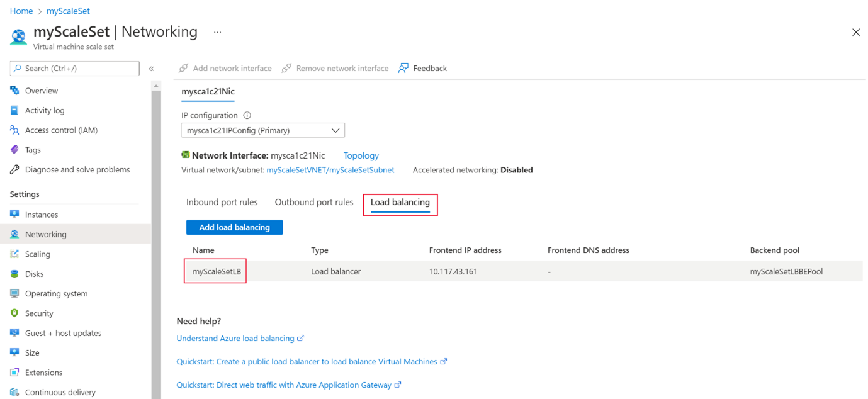Image resolution: width=868 pixels, height=399 pixels.
Task: Click the Instances icon
Action: pos(14,215)
